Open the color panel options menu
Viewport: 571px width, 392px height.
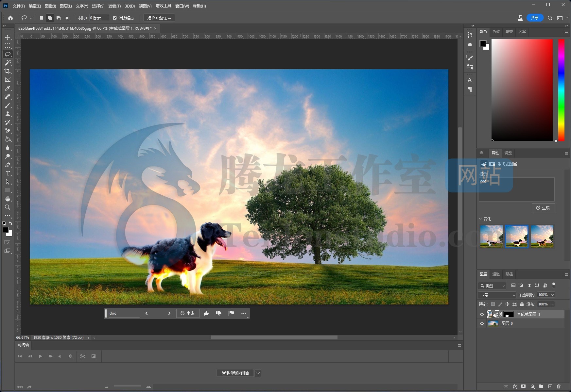pos(566,32)
